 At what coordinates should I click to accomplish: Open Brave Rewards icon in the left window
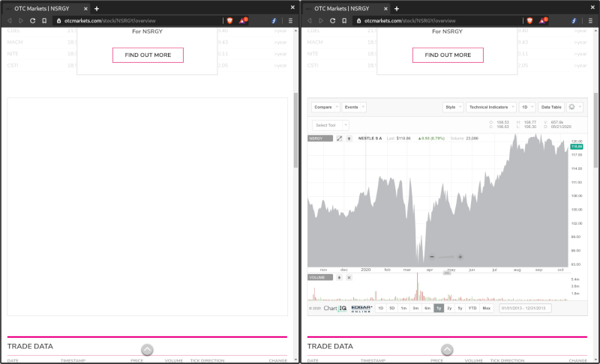tap(243, 20)
